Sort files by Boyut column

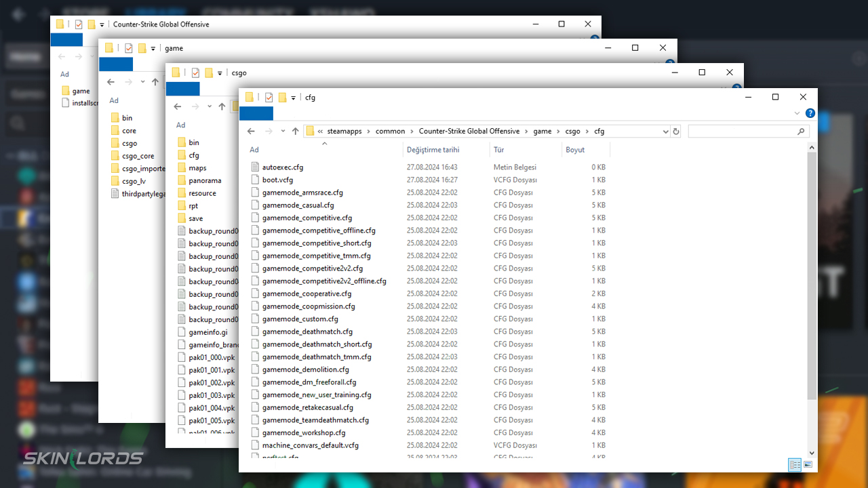click(x=575, y=150)
